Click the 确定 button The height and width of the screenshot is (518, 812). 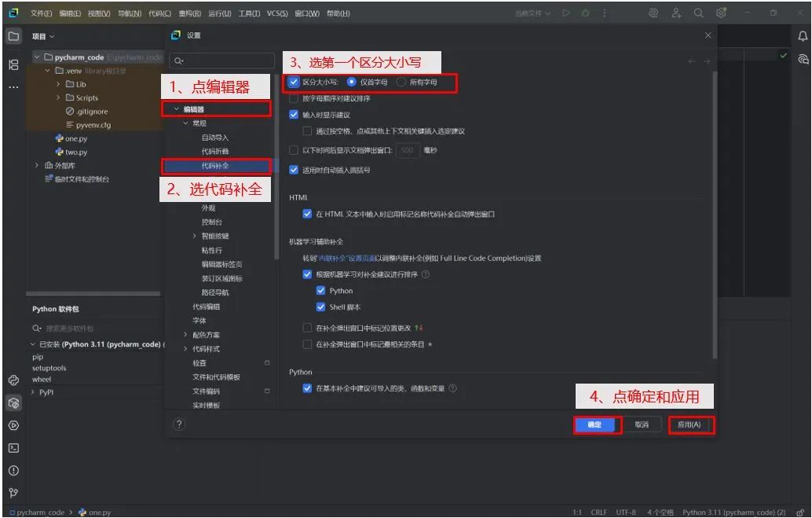click(594, 424)
